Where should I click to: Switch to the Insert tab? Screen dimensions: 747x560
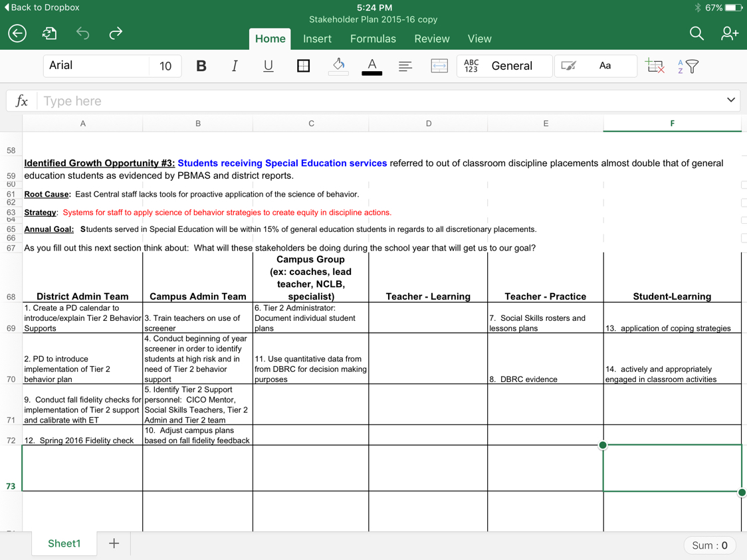317,39
